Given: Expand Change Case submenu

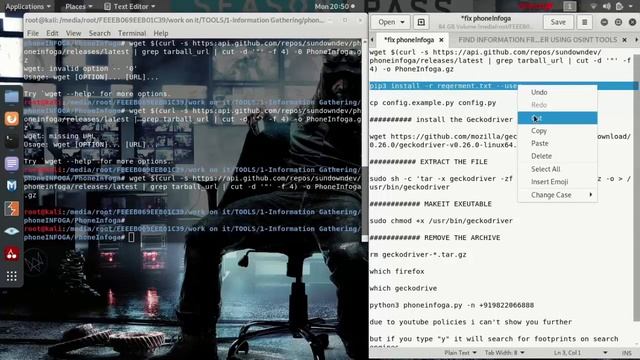Looking at the screenshot, I should coord(558,195).
